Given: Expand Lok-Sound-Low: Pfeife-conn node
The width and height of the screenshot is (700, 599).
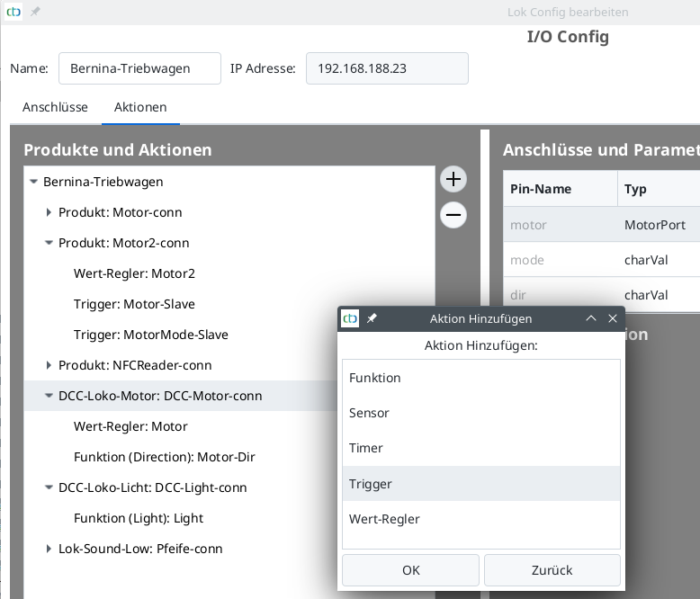Looking at the screenshot, I should (49, 549).
